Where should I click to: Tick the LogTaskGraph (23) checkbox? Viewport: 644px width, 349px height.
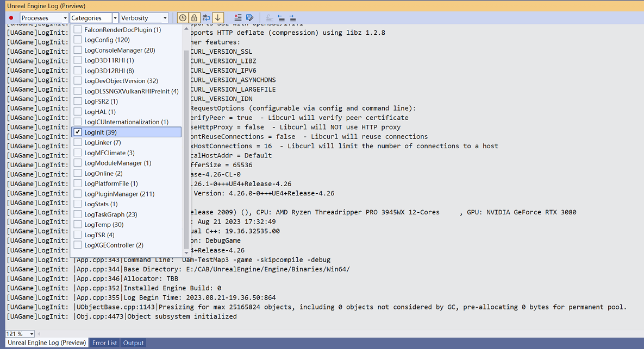point(78,214)
